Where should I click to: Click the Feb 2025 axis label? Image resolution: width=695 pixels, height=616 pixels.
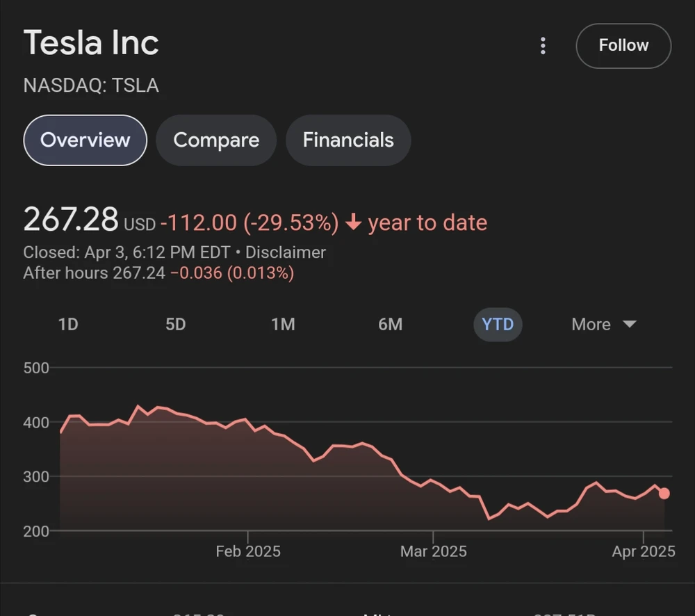point(248,551)
